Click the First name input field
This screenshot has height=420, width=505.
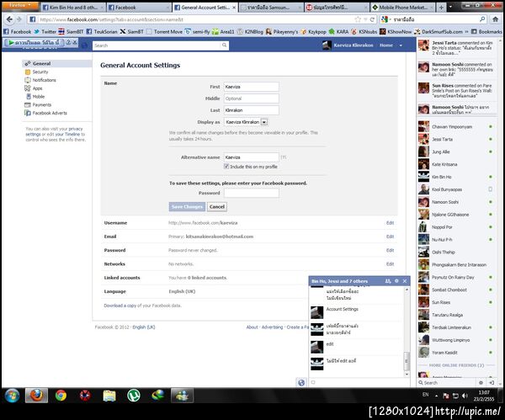(x=251, y=87)
